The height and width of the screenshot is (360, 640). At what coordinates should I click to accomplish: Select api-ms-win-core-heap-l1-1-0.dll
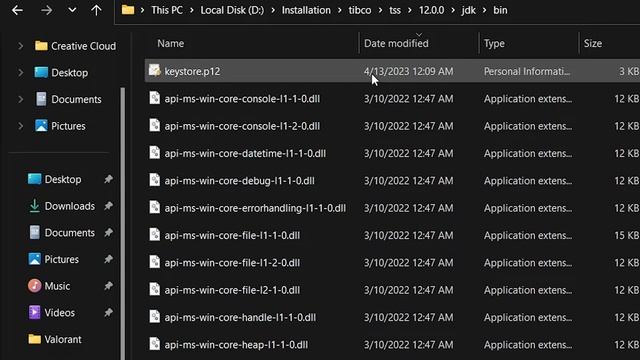coord(236,345)
